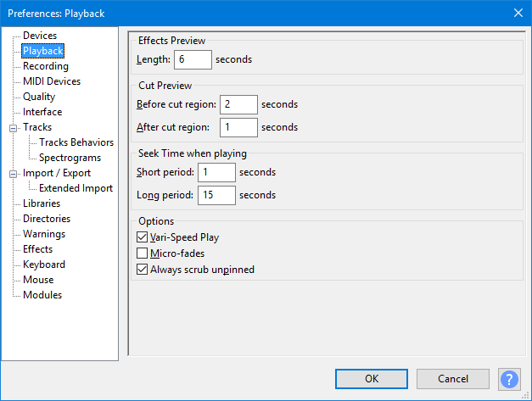The height and width of the screenshot is (401, 532).
Task: Select the Tracks category
Action: [x=37, y=127]
